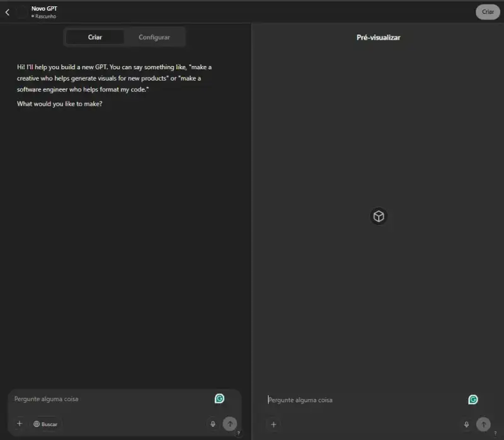
Task: Switch to the Criar tab
Action: tap(95, 37)
